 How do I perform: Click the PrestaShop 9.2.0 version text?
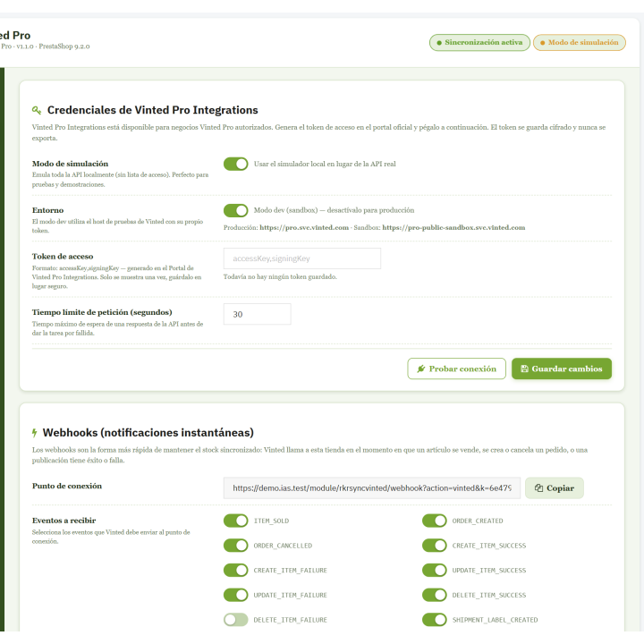(x=64, y=47)
